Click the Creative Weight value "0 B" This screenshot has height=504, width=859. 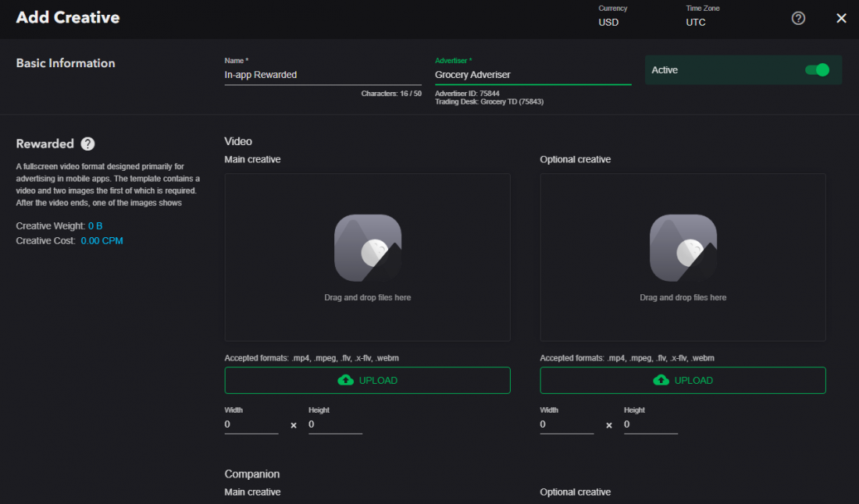click(95, 226)
